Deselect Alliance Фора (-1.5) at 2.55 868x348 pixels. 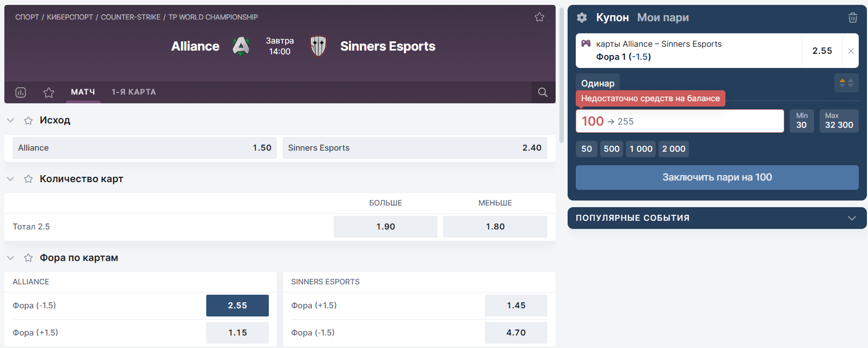click(237, 306)
